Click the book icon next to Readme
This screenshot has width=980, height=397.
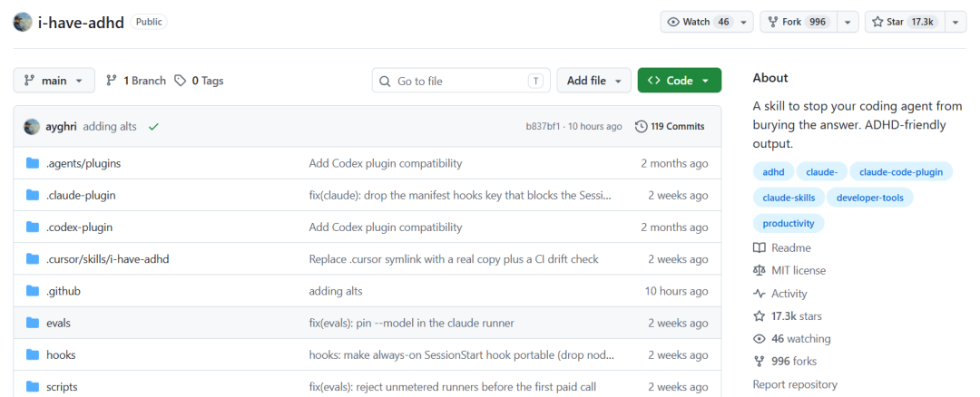pyautogui.click(x=759, y=247)
